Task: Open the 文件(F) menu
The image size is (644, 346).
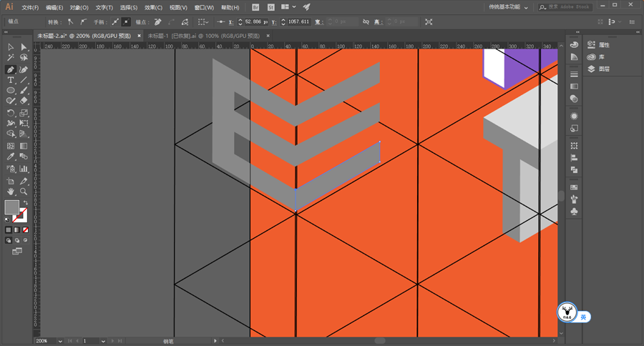Action: (x=30, y=7)
